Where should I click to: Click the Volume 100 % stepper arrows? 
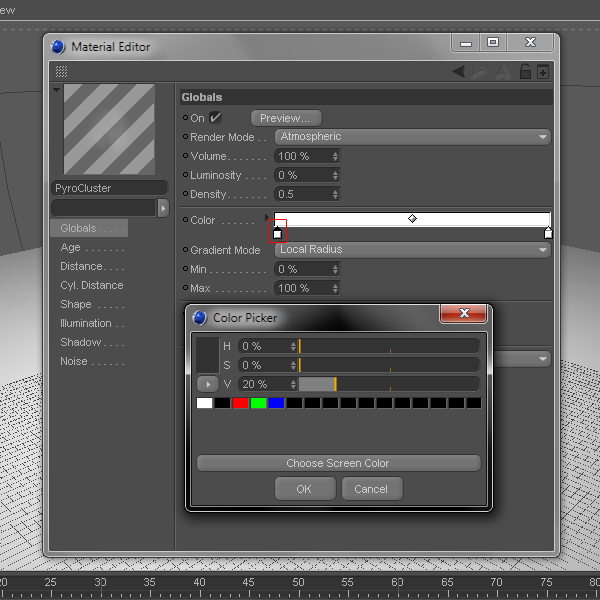(x=335, y=156)
